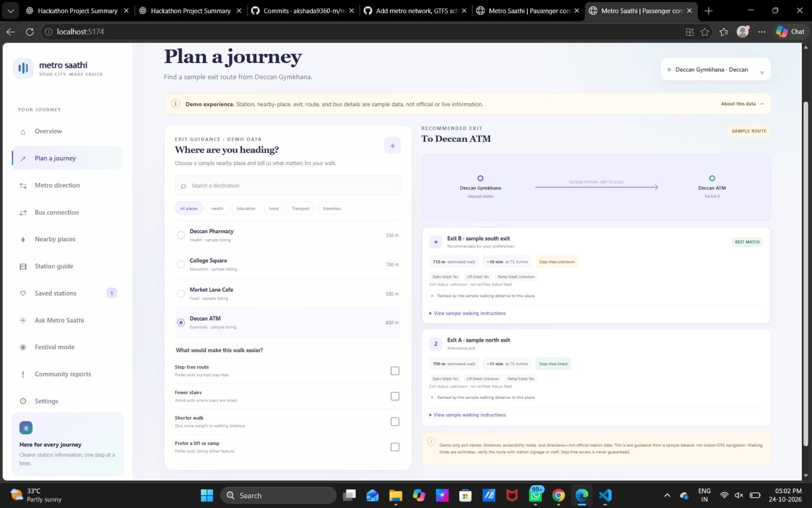This screenshot has height=508, width=812.
Task: Open the About this data link
Action: (742, 104)
